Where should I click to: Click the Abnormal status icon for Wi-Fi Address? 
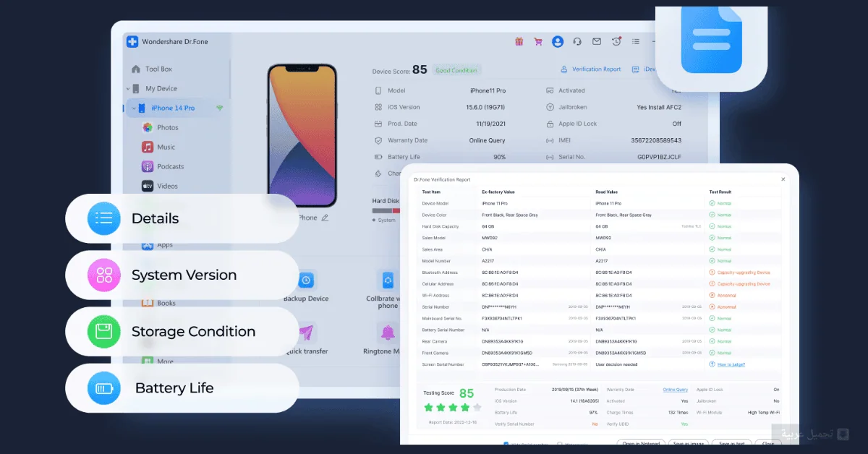(712, 295)
